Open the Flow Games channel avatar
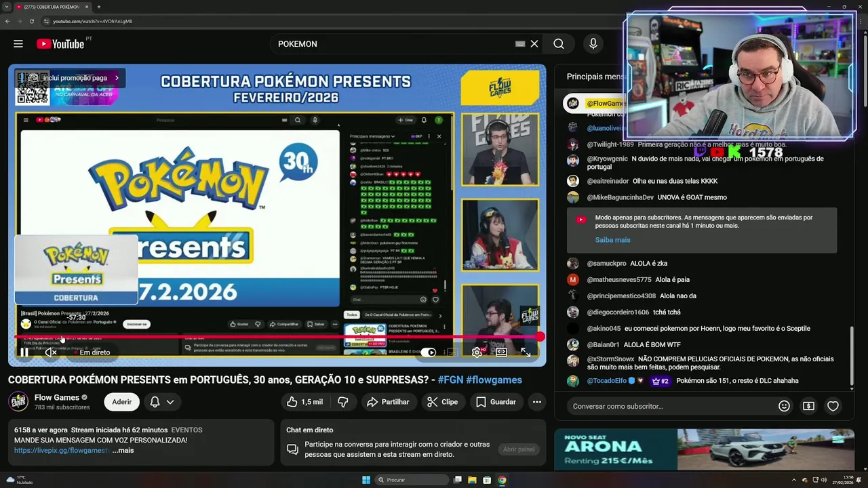868x488 pixels. [18, 402]
